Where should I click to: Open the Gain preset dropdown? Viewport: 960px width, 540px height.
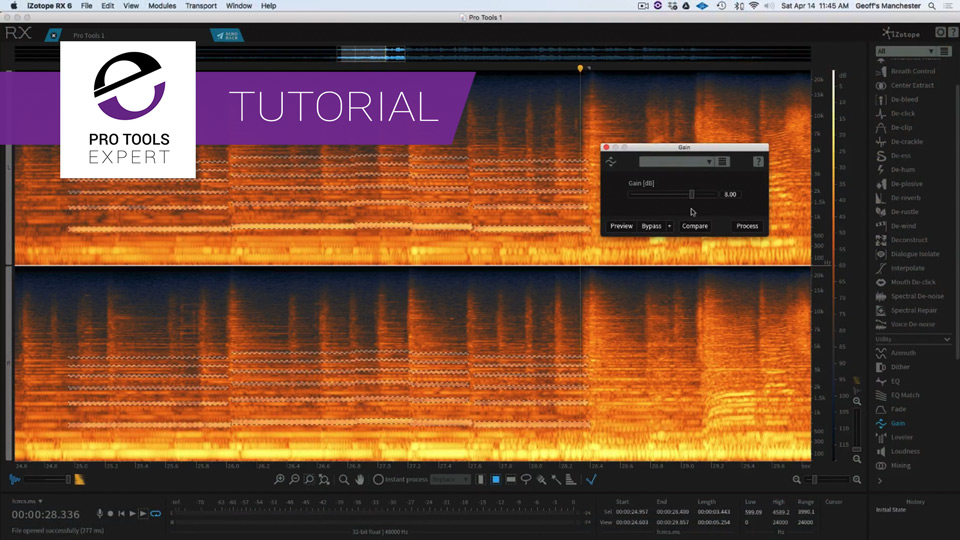pos(676,162)
